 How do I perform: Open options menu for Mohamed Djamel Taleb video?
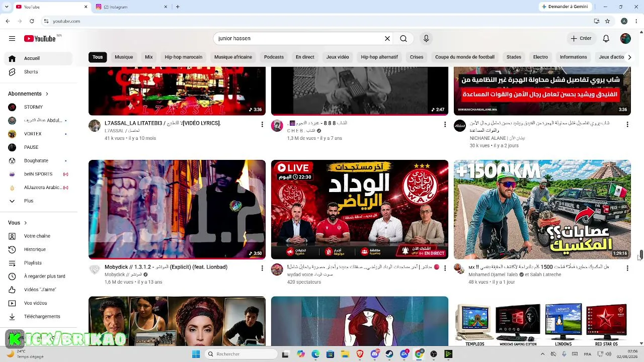(x=627, y=268)
